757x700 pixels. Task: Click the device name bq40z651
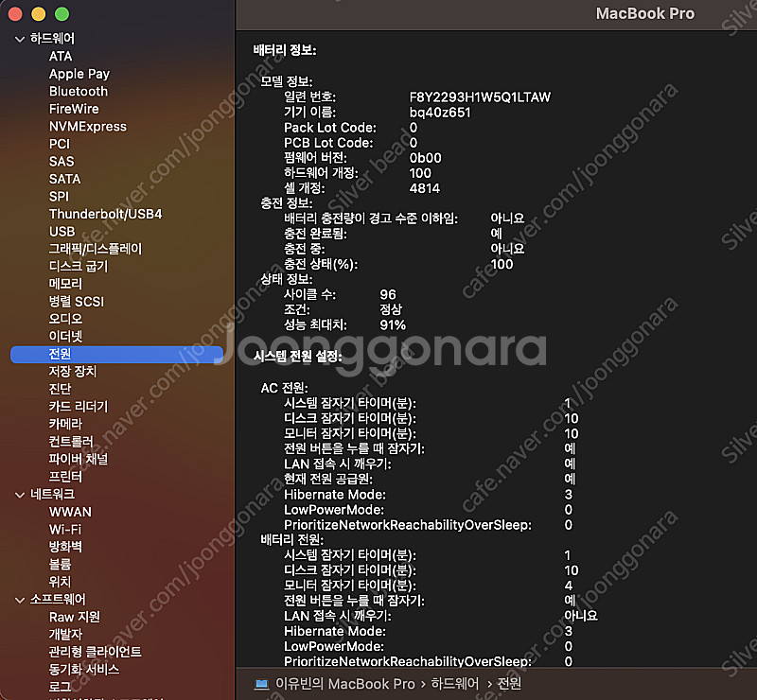coord(440,113)
